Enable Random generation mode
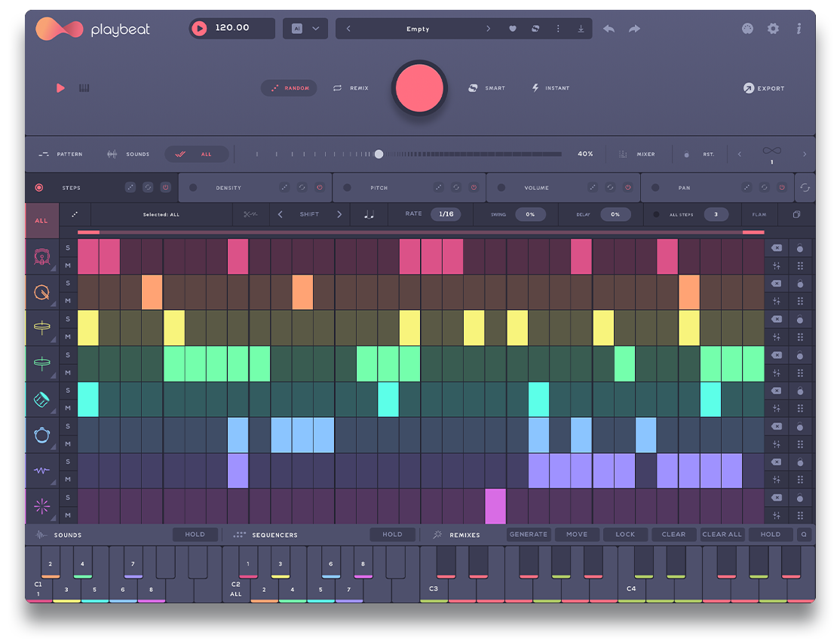The height and width of the screenshot is (641, 840). click(x=289, y=87)
